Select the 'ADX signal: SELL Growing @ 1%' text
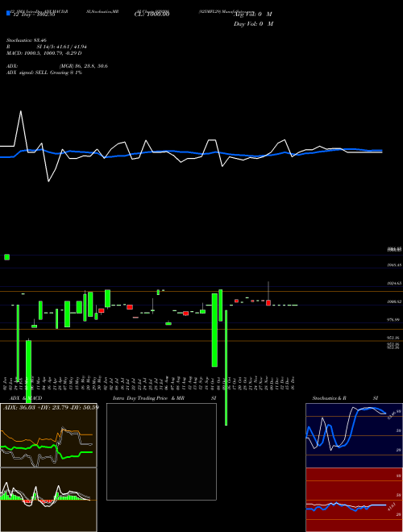 pos(44,73)
